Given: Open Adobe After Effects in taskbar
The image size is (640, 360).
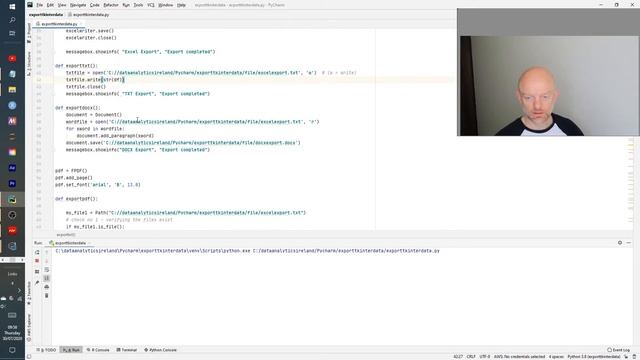Looking at the screenshot, I should pos(12,168).
